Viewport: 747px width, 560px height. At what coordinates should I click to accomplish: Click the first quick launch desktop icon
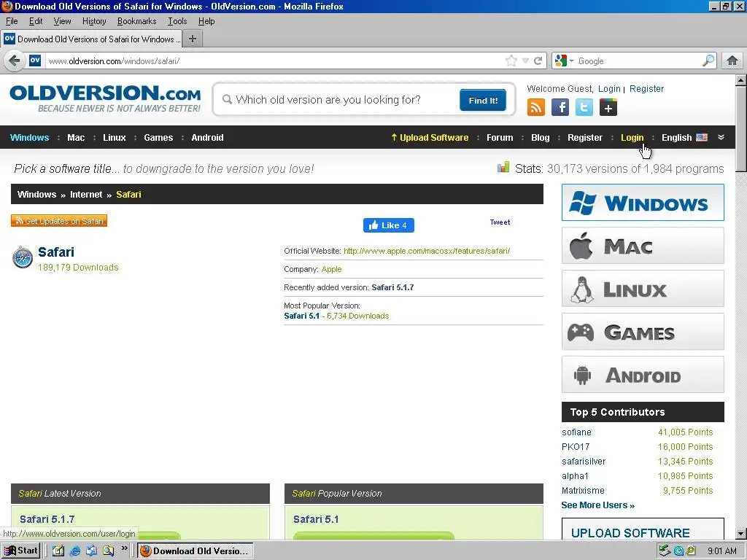pos(58,551)
